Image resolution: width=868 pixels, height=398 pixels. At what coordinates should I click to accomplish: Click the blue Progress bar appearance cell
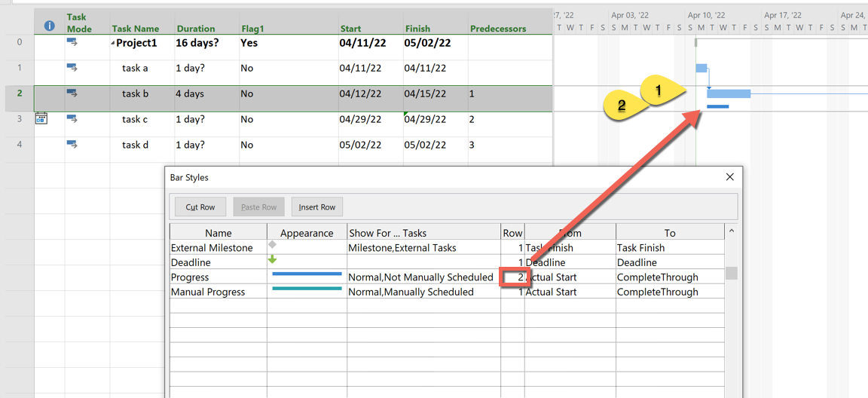pos(307,277)
